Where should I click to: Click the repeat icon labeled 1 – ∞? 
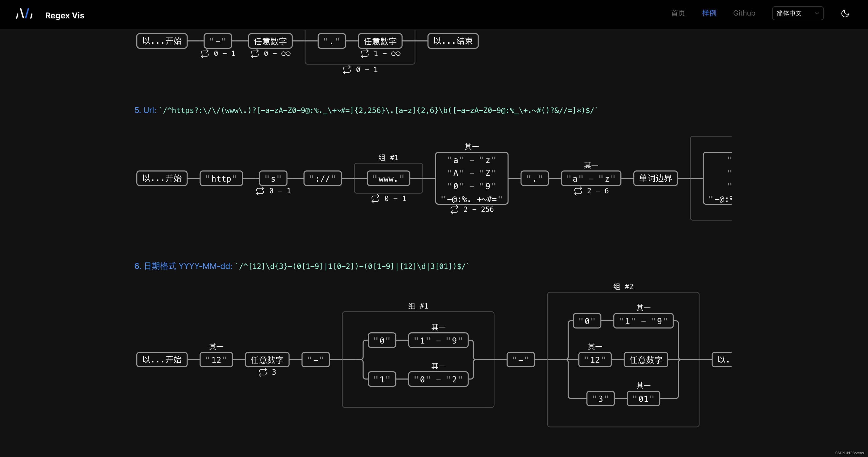coord(365,54)
